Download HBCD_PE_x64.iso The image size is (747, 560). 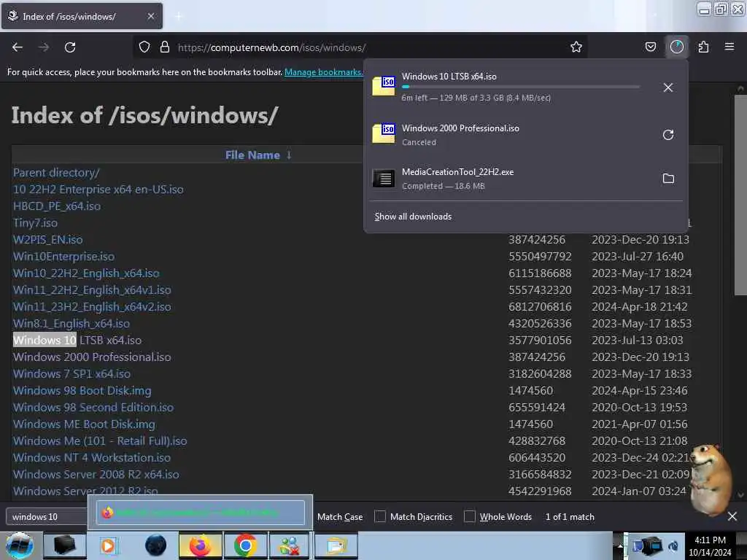pos(57,206)
